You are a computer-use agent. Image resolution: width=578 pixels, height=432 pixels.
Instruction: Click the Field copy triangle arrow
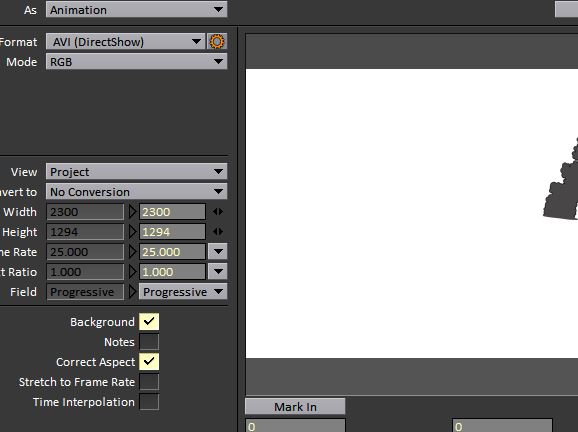click(x=132, y=292)
